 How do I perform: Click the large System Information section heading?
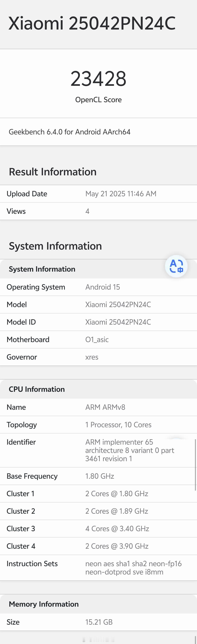click(x=55, y=246)
